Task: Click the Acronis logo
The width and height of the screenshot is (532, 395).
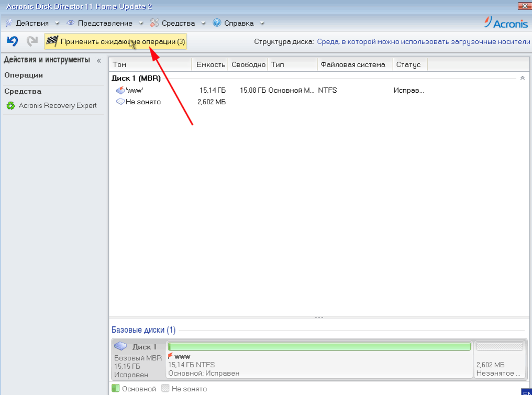Action: tap(506, 23)
